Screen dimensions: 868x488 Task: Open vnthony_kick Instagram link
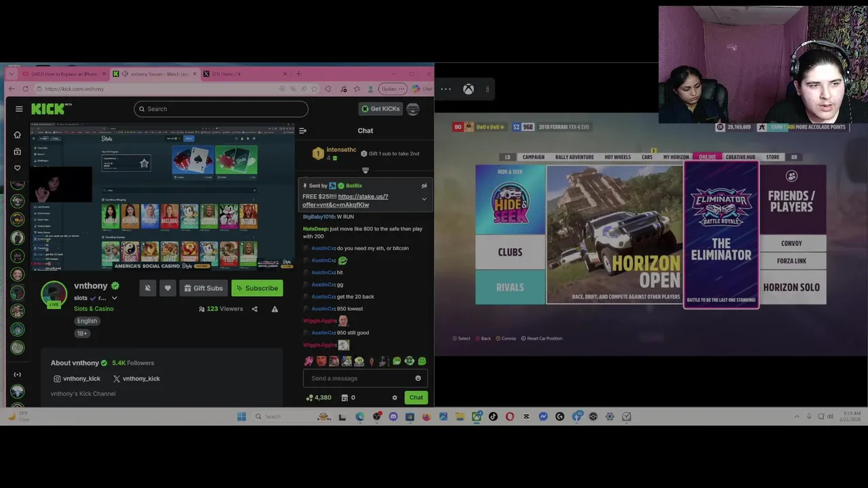pyautogui.click(x=77, y=379)
